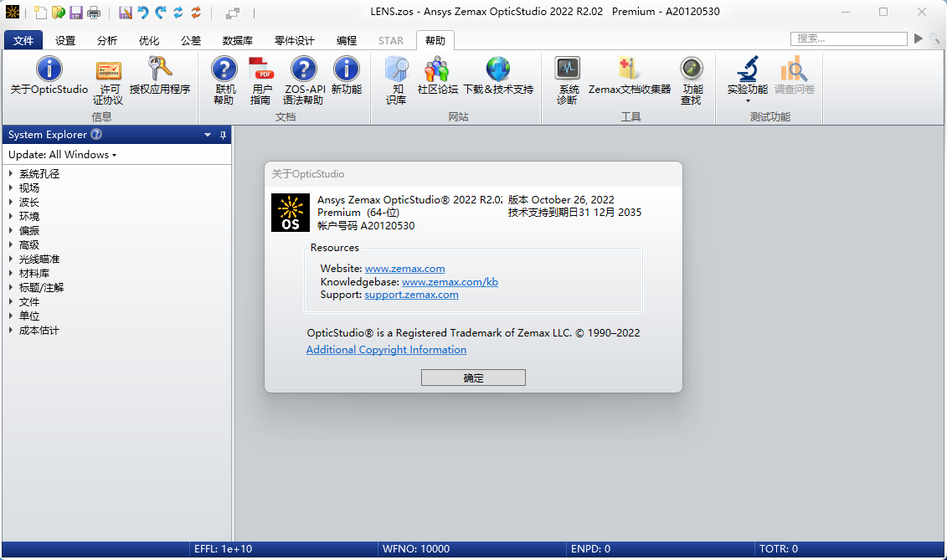Open 联机帮助 online help
This screenshot has height=560, width=947.
coord(224,80)
